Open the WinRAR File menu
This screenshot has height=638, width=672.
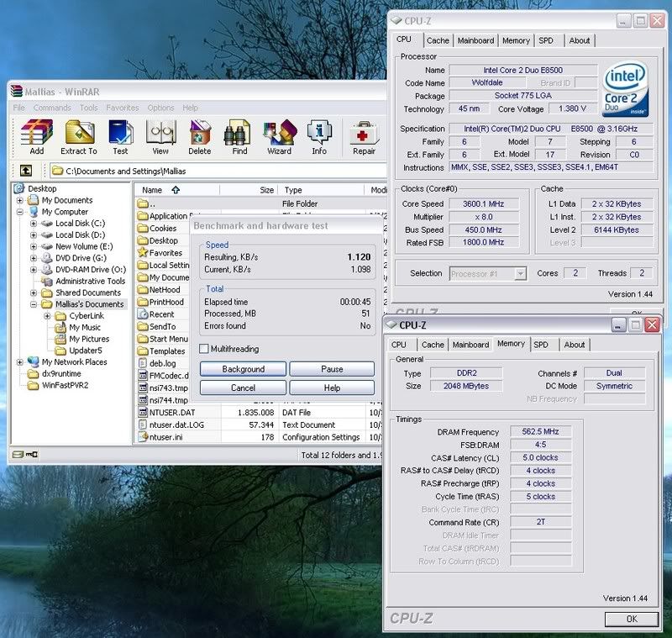point(18,108)
